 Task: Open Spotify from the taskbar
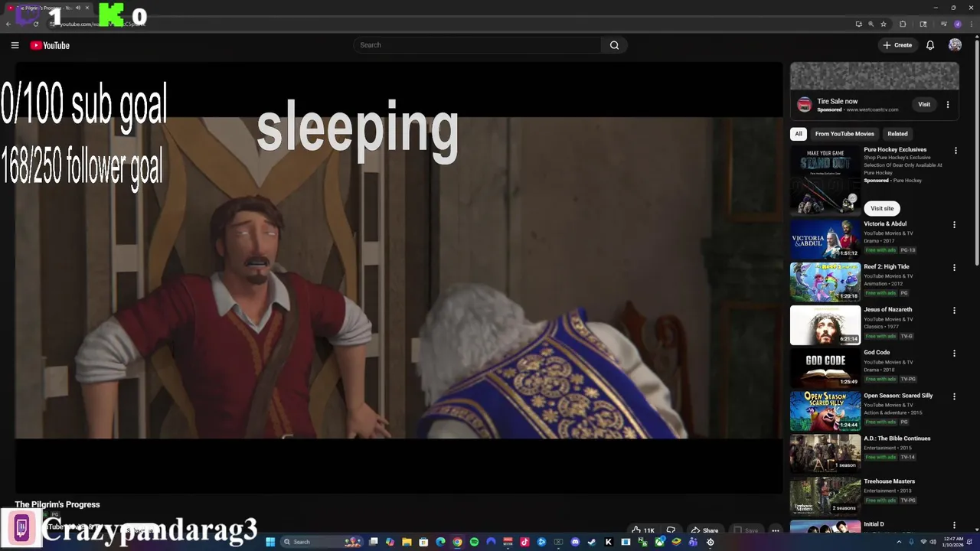(x=474, y=542)
